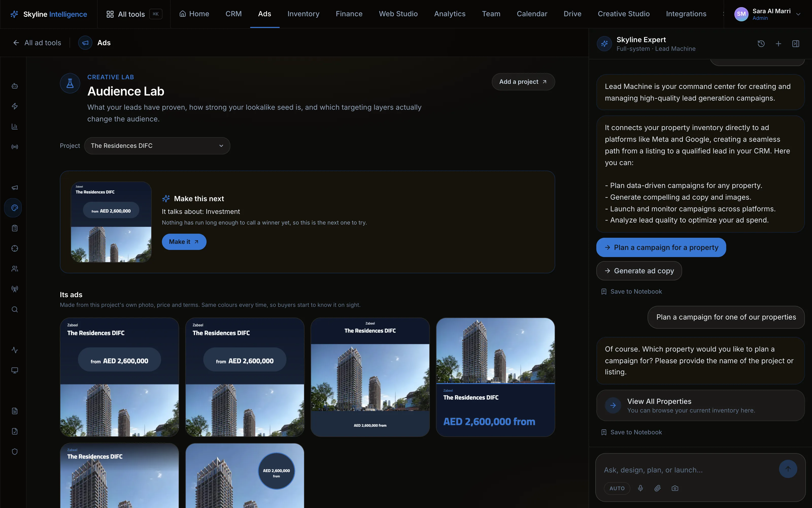
Task: Click the monitor screen sidebar icon
Action: (x=14, y=370)
